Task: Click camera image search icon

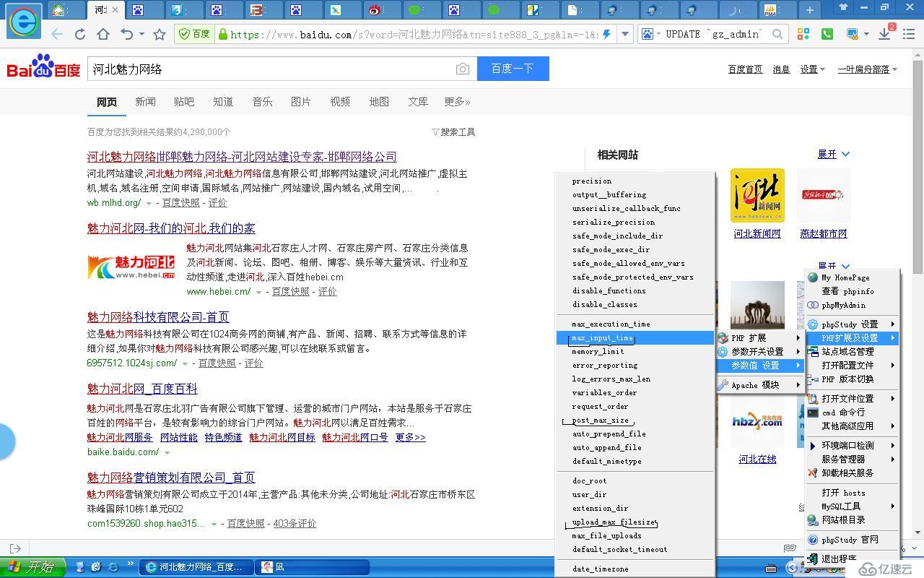Action: (x=463, y=69)
